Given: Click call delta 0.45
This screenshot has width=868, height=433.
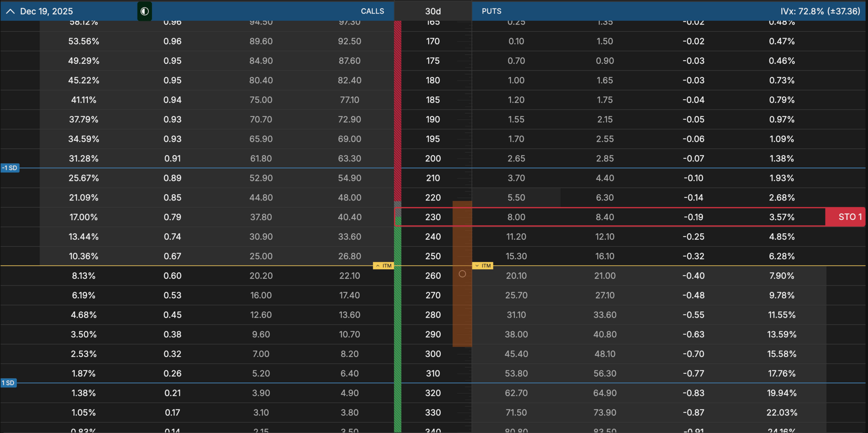Looking at the screenshot, I should [172, 315].
